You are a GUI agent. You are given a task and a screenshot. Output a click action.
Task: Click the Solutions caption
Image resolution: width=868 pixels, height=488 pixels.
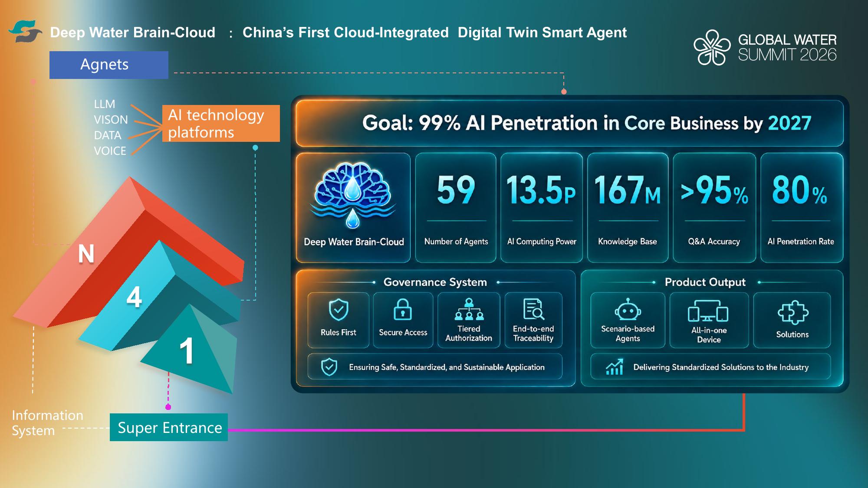pyautogui.click(x=792, y=334)
